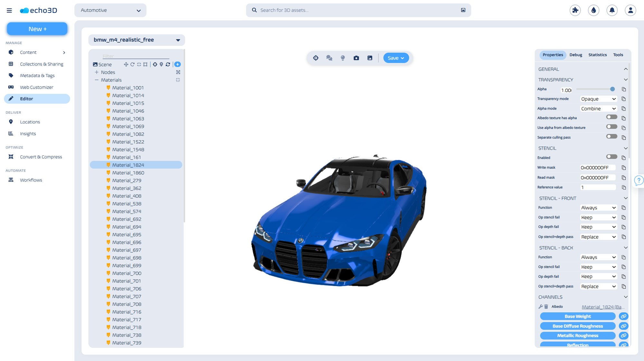
Task: Click the New + button
Action: [37, 29]
